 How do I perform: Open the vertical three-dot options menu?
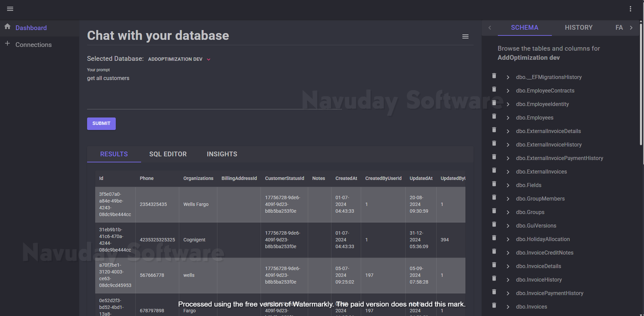630,9
